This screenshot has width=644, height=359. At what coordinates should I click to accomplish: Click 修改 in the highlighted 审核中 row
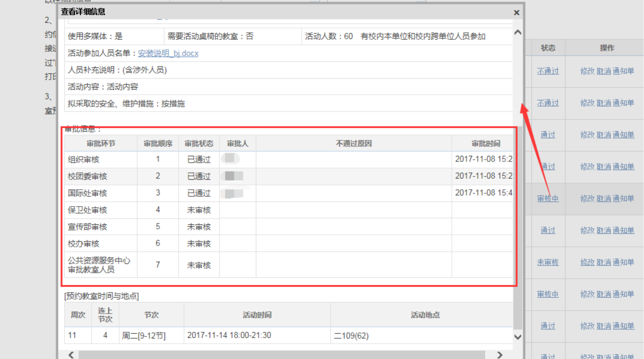point(587,199)
